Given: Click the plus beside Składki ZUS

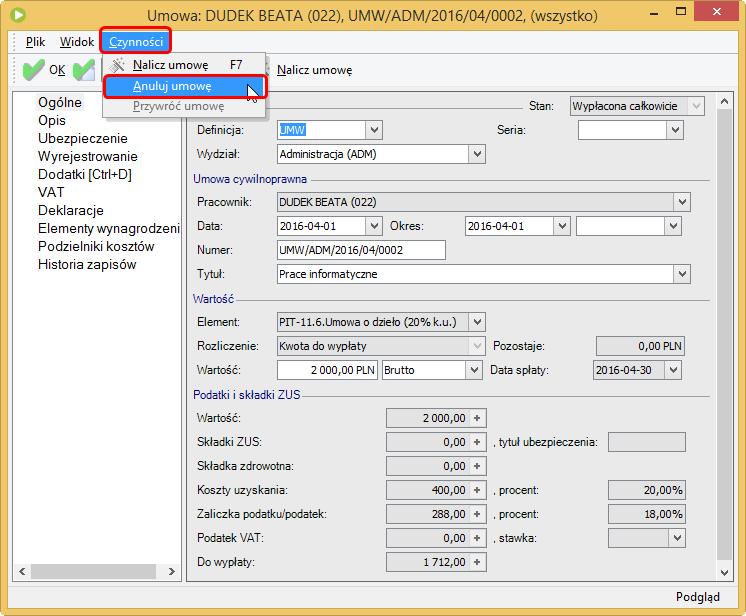Looking at the screenshot, I should click(x=477, y=442).
